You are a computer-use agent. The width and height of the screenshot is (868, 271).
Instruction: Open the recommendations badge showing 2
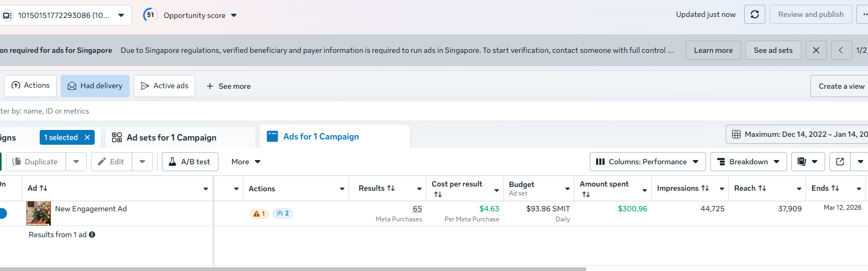click(x=282, y=213)
